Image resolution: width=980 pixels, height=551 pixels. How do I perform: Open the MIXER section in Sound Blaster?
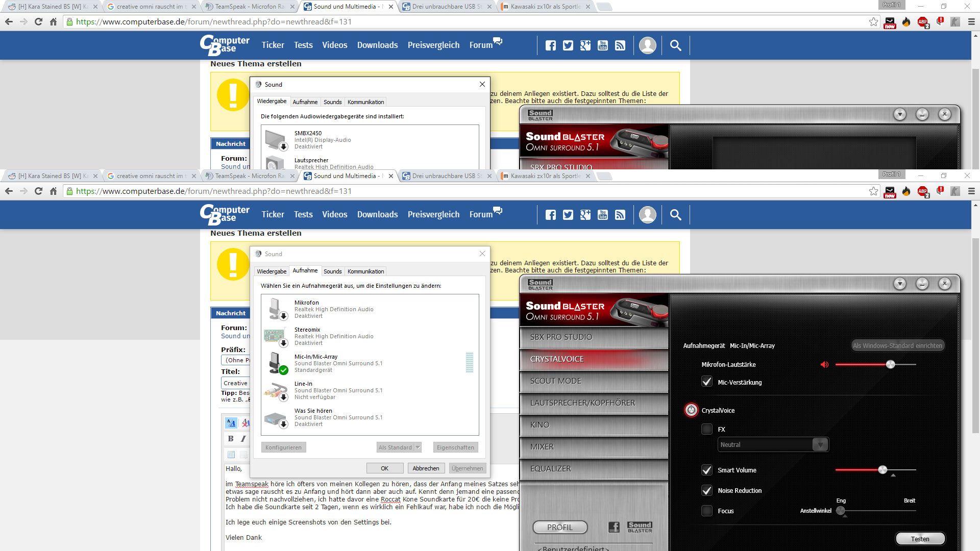(594, 447)
